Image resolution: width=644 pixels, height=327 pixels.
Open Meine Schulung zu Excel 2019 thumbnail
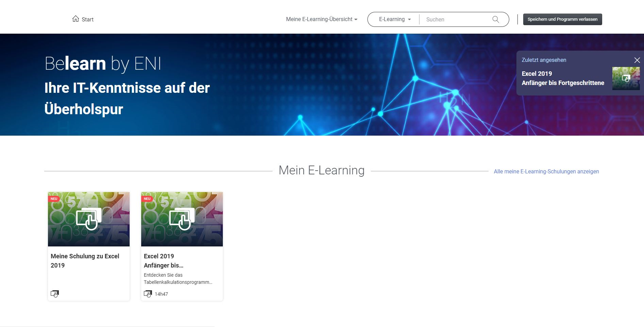(x=89, y=219)
